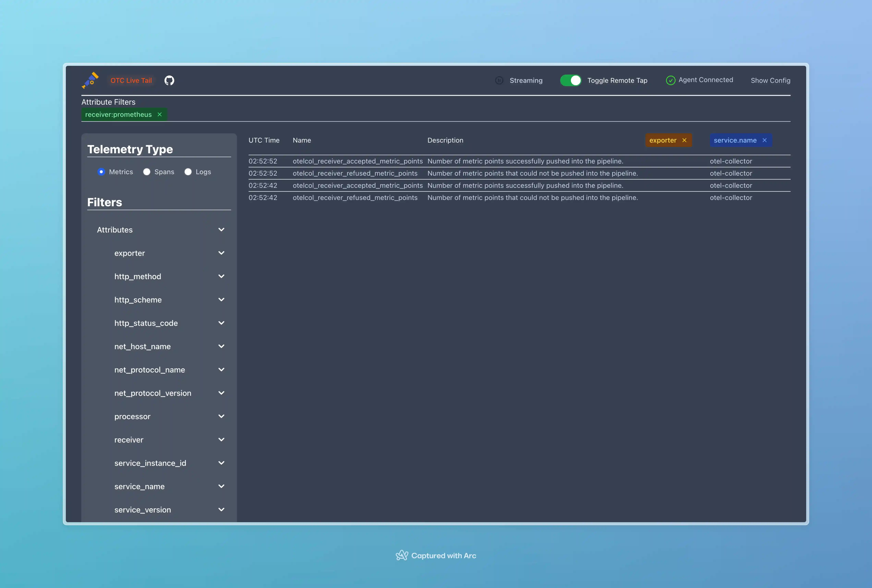Turn off Toggle Remote Tap switch
Screen dimensions: 872x588
point(571,80)
